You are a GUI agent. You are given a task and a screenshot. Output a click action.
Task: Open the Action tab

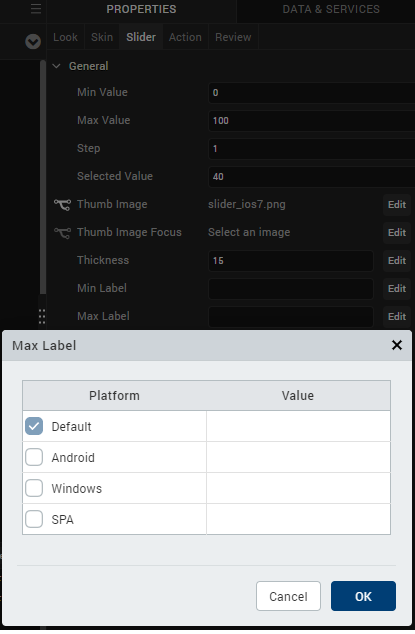(185, 37)
